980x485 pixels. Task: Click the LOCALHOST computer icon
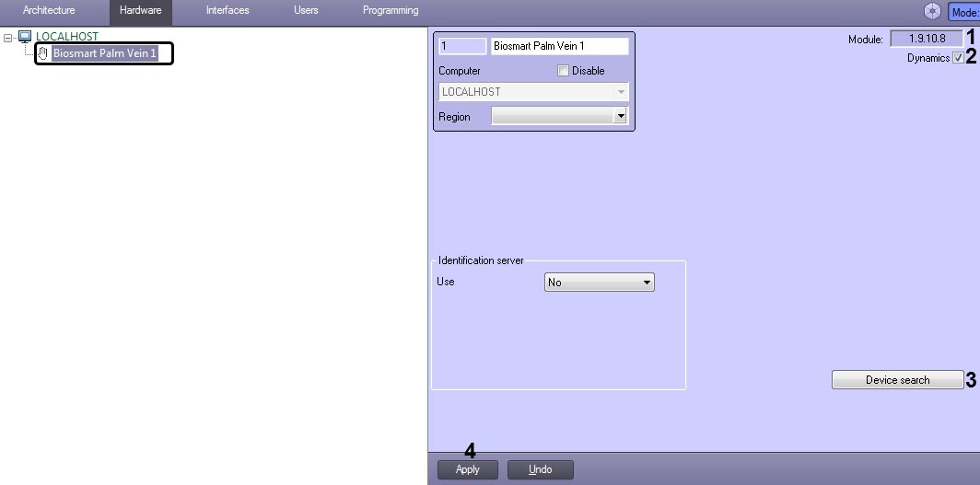[25, 37]
